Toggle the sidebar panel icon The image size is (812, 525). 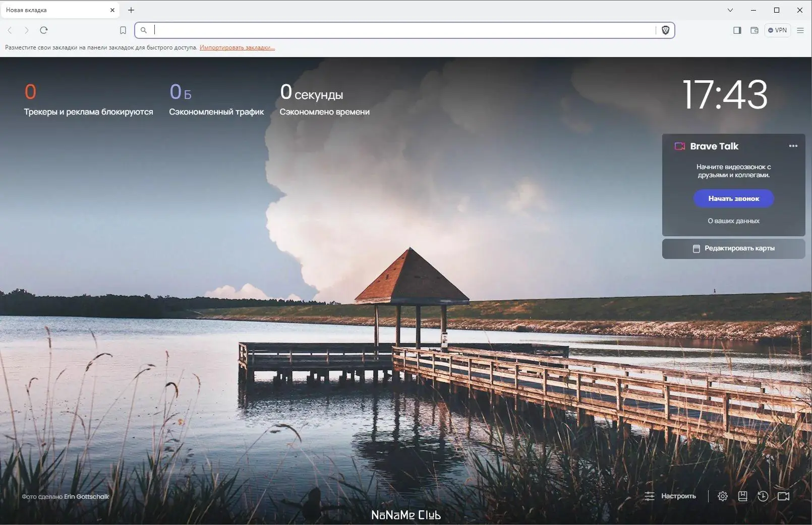[x=737, y=30]
